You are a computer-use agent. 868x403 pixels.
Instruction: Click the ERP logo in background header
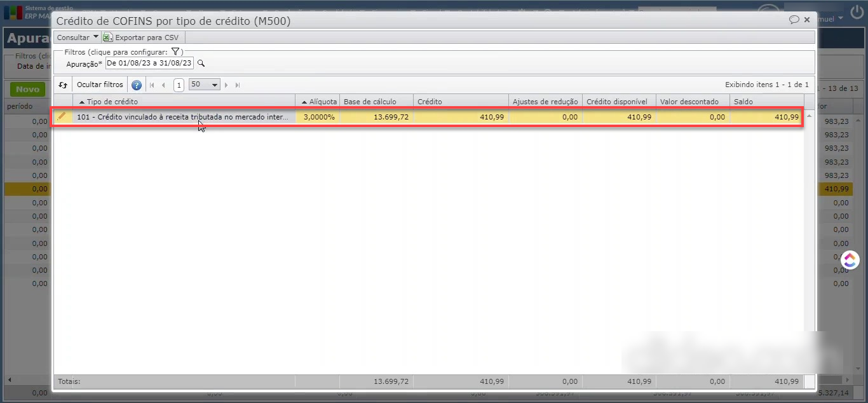tap(13, 13)
